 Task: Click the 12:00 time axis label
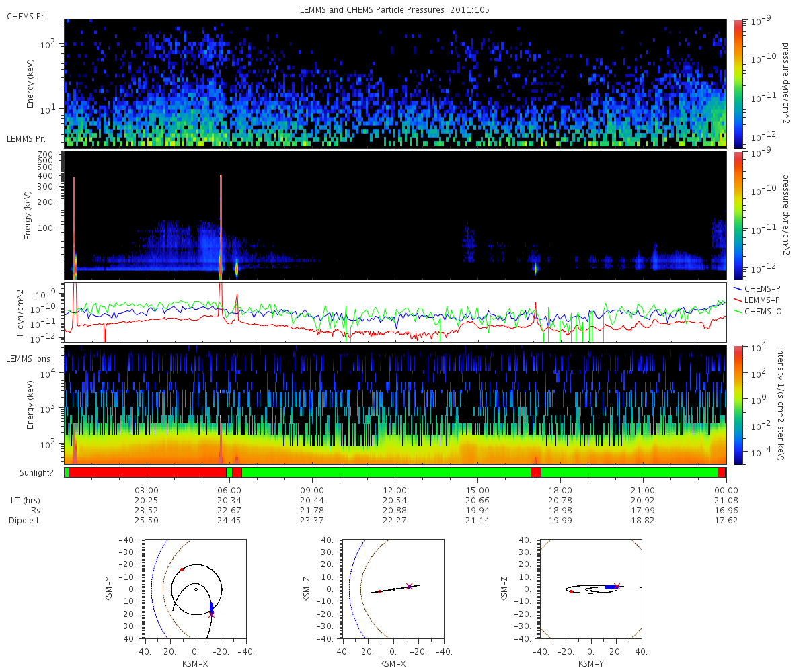point(395,490)
